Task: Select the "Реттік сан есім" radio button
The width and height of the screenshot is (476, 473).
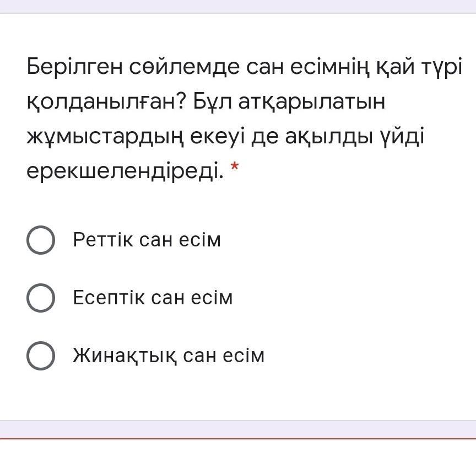Action: (x=41, y=240)
